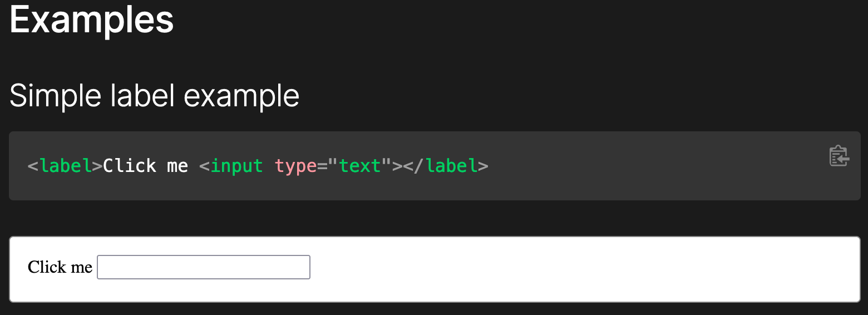This screenshot has width=868, height=315.
Task: Click the word 'me' in rendered label
Action: coord(82,267)
